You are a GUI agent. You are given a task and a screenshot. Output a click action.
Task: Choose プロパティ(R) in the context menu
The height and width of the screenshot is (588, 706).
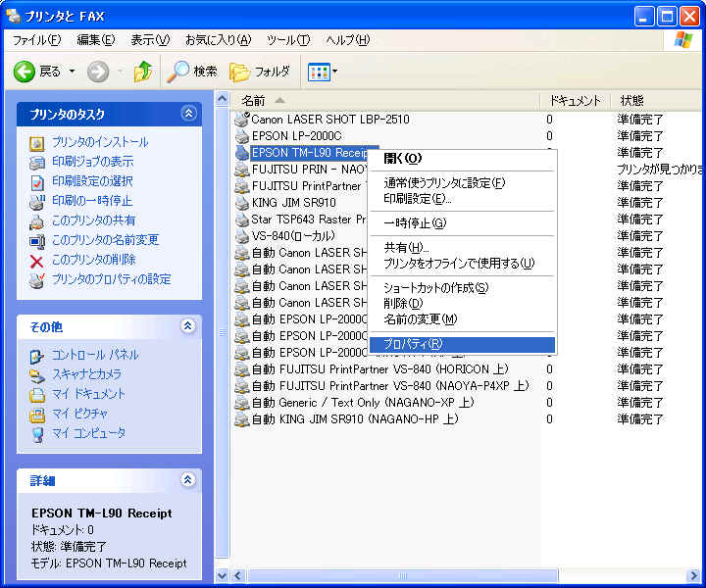tap(462, 345)
